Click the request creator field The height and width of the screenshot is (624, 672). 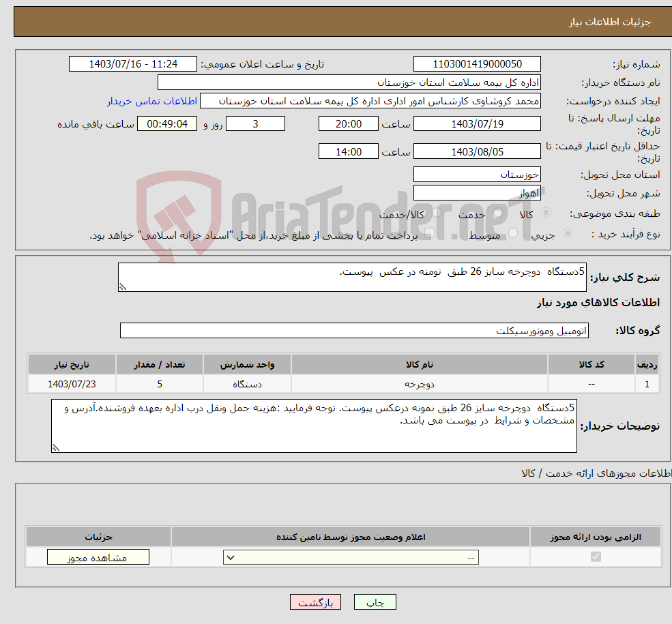(x=370, y=101)
